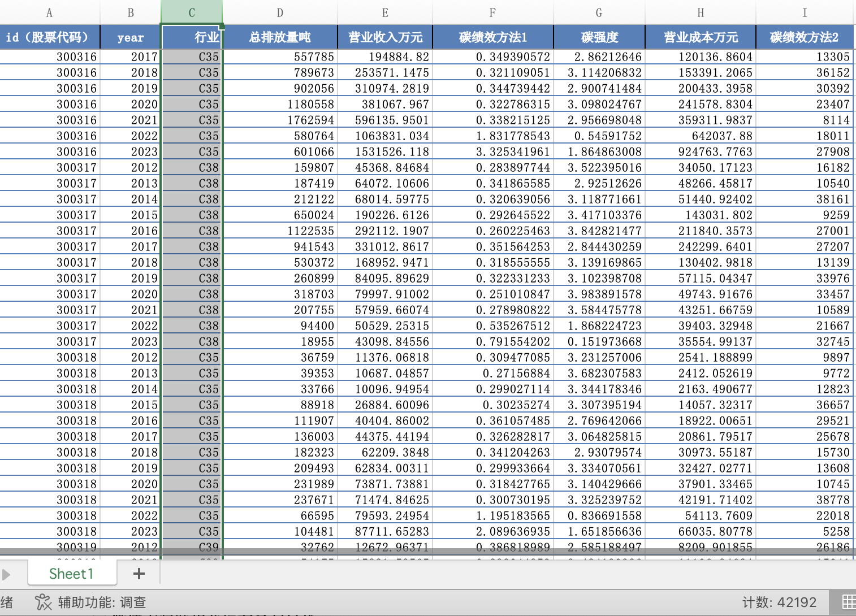Select the cell showing 1122535
The height and width of the screenshot is (616, 856).
[x=280, y=231]
